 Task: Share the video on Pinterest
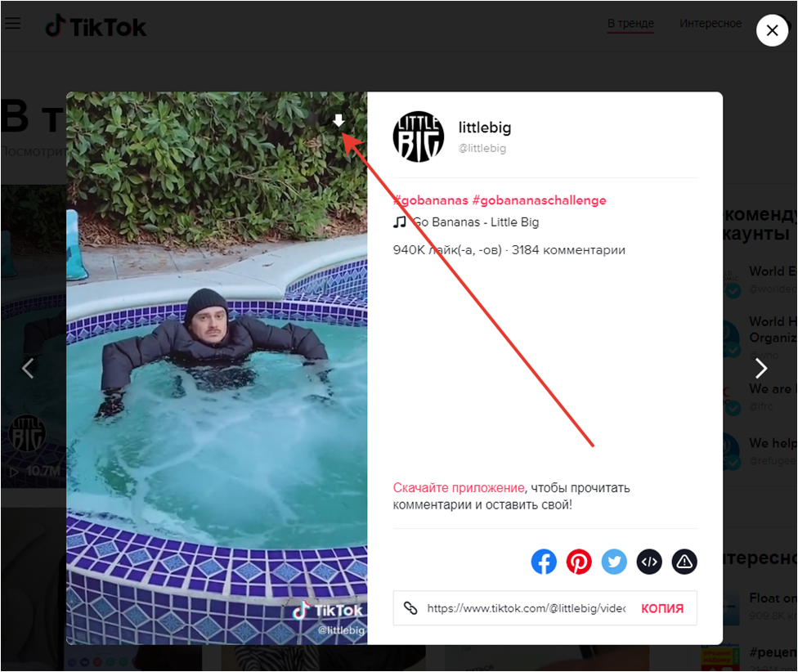point(579,562)
